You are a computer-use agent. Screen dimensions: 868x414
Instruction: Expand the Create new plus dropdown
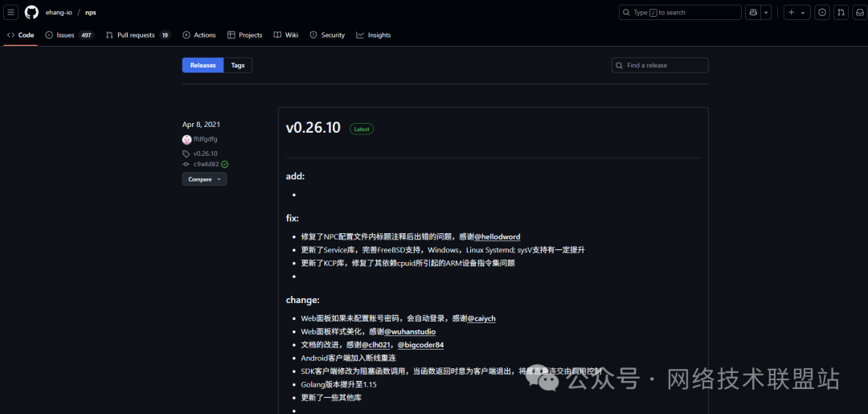pyautogui.click(x=796, y=12)
